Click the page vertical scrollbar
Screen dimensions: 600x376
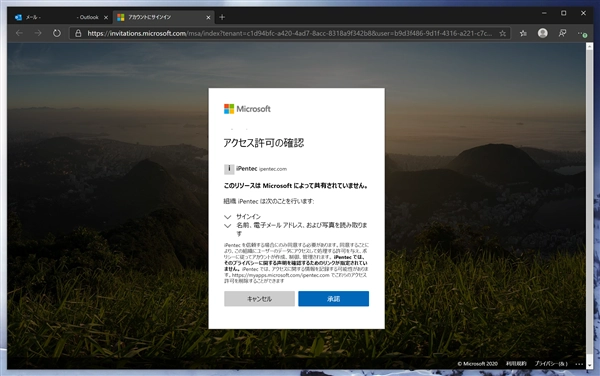(589, 206)
